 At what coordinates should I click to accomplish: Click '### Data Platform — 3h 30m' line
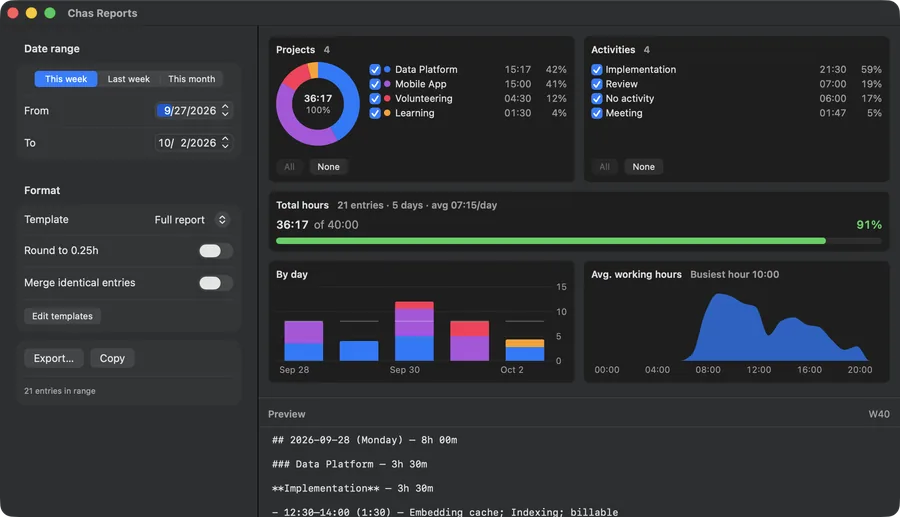[350, 464]
